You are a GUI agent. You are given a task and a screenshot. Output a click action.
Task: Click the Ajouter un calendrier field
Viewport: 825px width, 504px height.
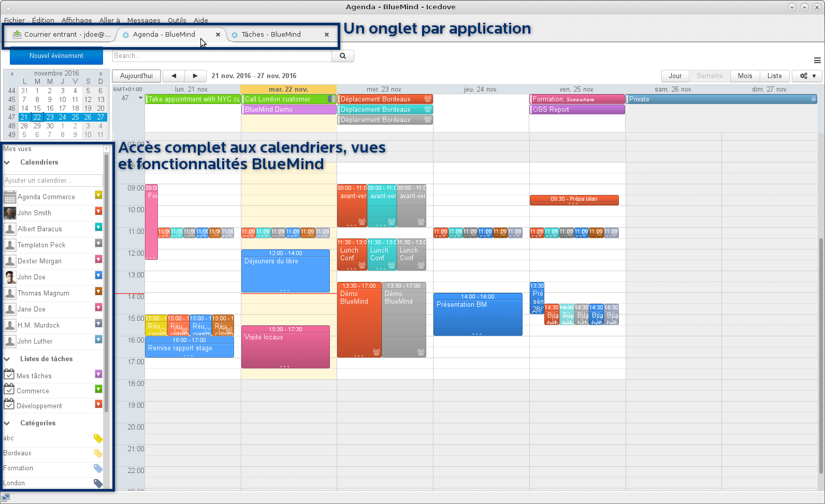tap(53, 181)
